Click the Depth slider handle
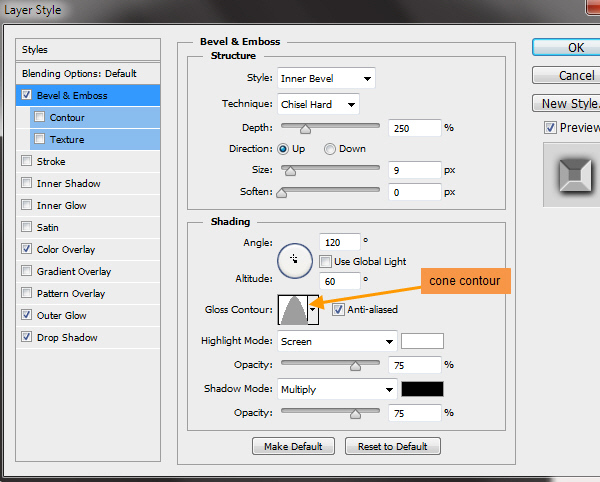Screen dimensions: 600x482 pyautogui.click(x=305, y=128)
